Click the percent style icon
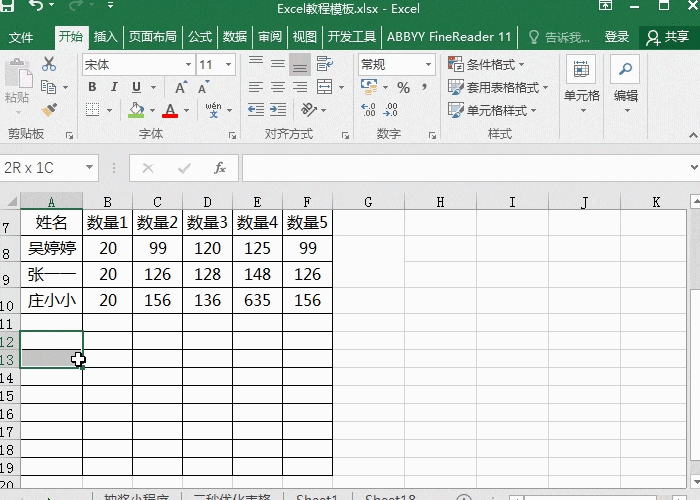The image size is (700, 500). pos(403,88)
